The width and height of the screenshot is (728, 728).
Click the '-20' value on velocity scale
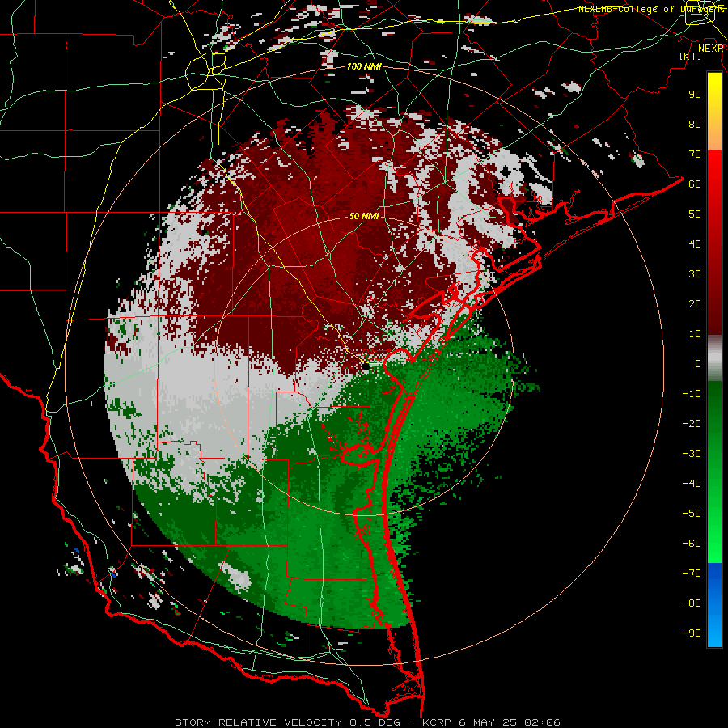[x=692, y=423]
